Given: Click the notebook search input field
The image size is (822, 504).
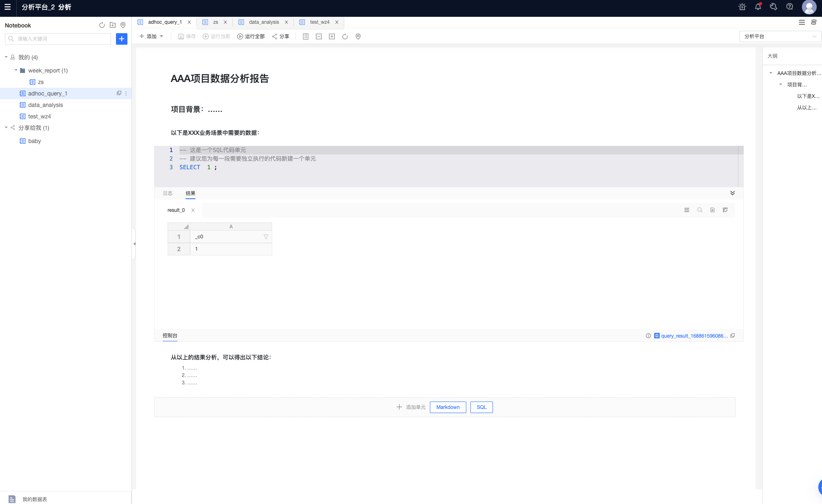Looking at the screenshot, I should 57,39.
